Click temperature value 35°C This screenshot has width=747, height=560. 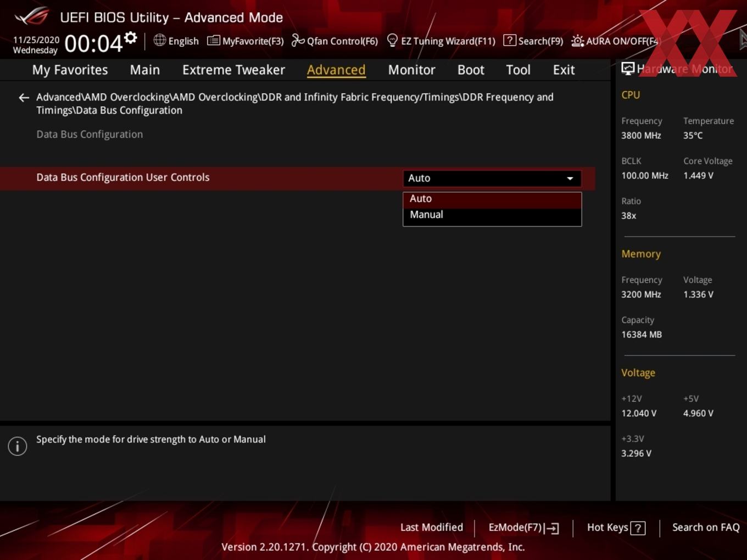coord(693,136)
